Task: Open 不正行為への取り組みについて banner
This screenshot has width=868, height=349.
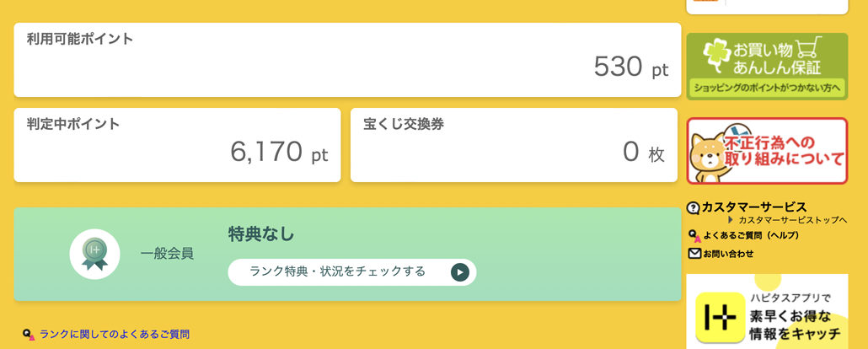Action: pyautogui.click(x=767, y=151)
